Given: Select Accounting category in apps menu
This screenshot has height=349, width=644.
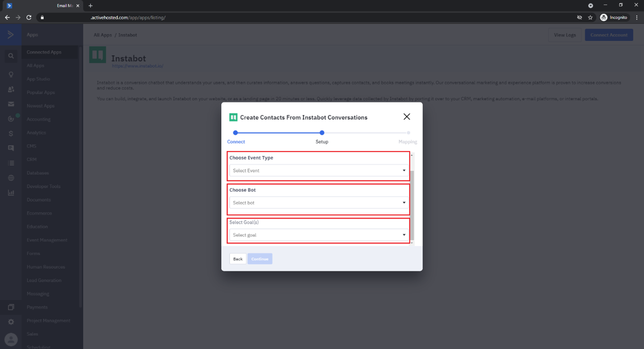Looking at the screenshot, I should click(x=38, y=119).
